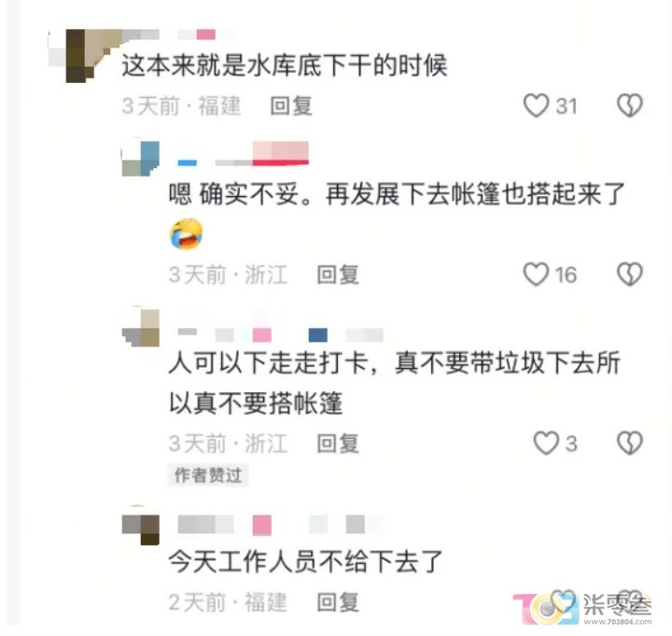The height and width of the screenshot is (636, 672).
Task: Open the avatar of the 今天工作人员 commenter
Action: tap(141, 530)
